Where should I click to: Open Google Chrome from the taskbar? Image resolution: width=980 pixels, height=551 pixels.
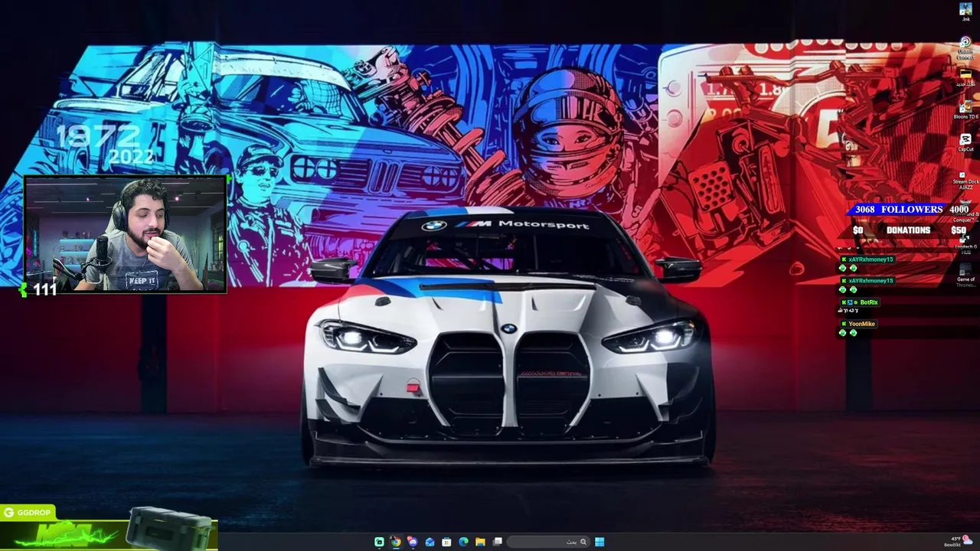point(396,542)
